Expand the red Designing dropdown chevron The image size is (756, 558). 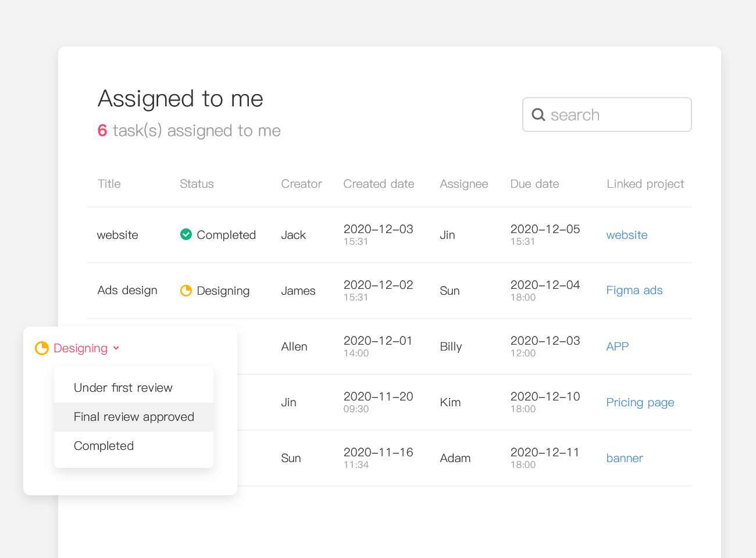coord(116,348)
